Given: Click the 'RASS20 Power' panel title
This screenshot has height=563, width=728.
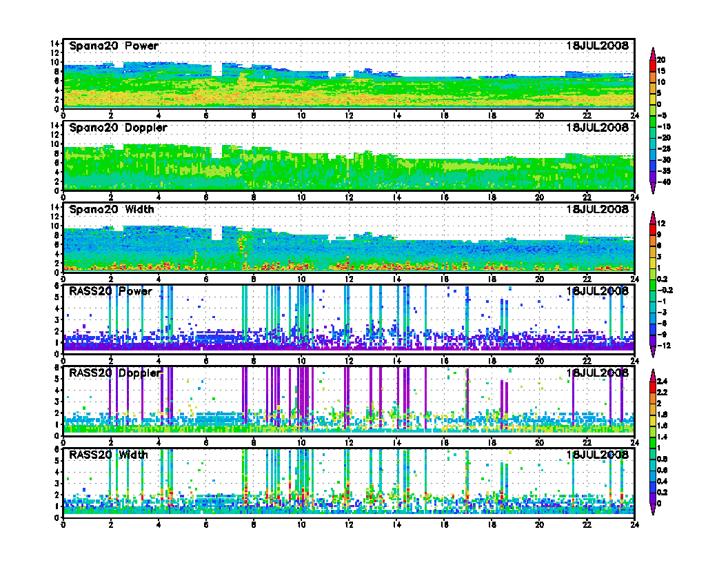Looking at the screenshot, I should [x=110, y=291].
